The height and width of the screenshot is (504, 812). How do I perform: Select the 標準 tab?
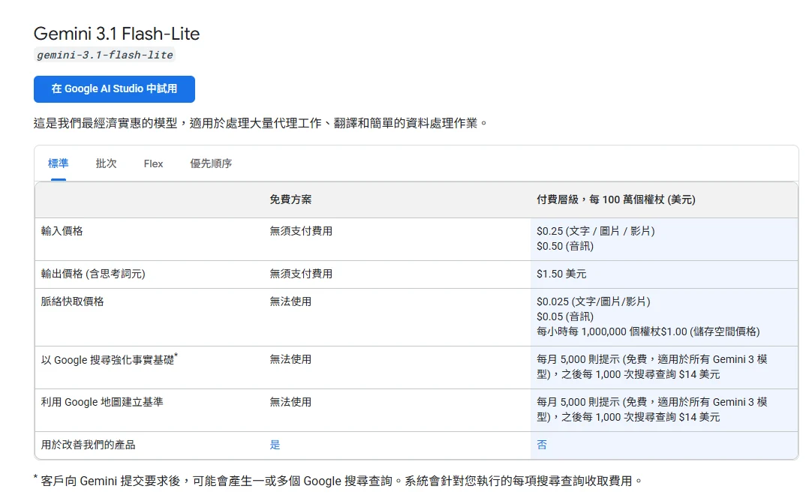click(x=58, y=163)
